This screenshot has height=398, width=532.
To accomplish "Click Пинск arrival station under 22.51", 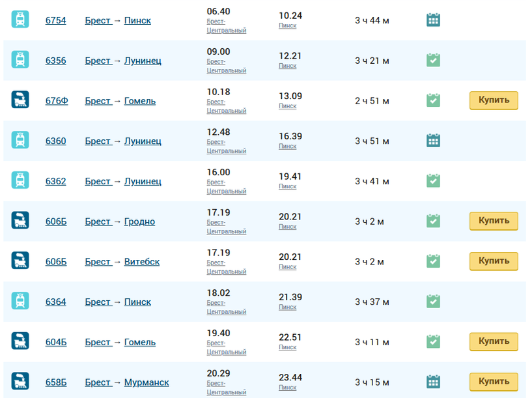I will click(287, 347).
